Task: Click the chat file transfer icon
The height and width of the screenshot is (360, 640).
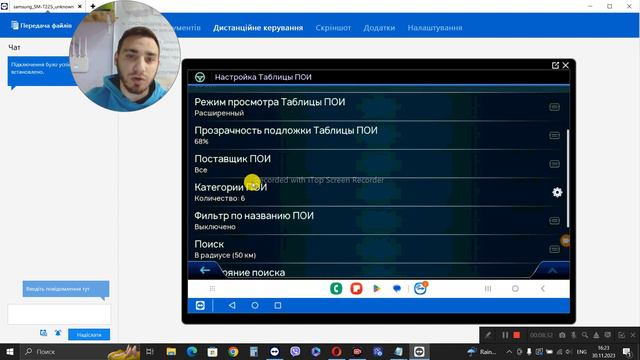Action: [43, 333]
